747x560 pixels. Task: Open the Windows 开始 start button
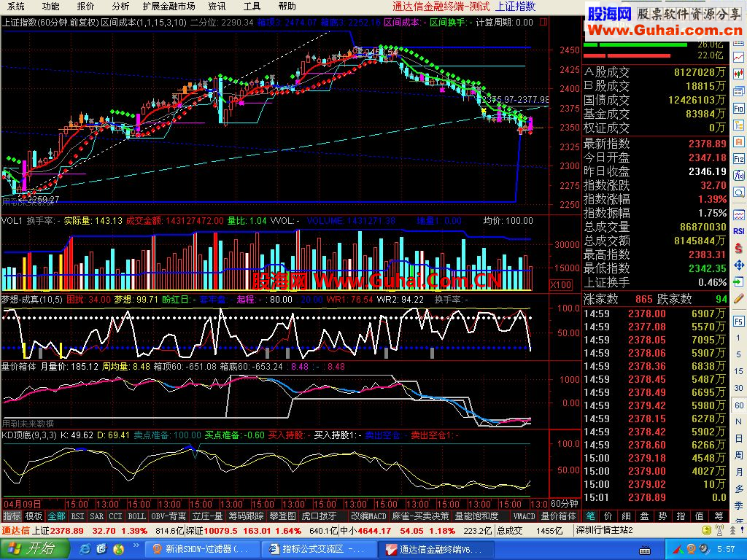[34, 549]
